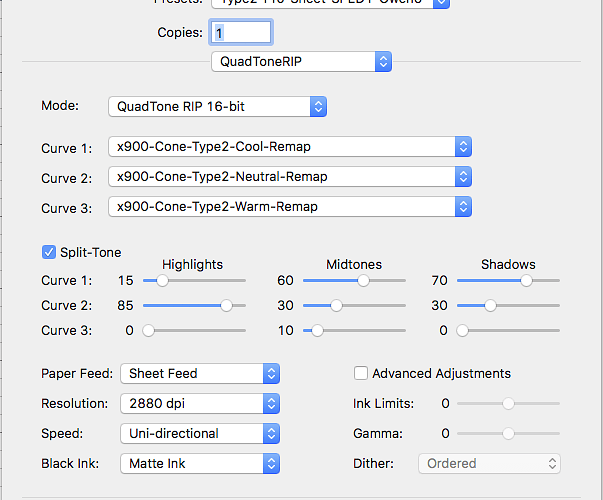Click the Curve 2 Highlights slider knob
This screenshot has width=603, height=500.
coord(227,305)
